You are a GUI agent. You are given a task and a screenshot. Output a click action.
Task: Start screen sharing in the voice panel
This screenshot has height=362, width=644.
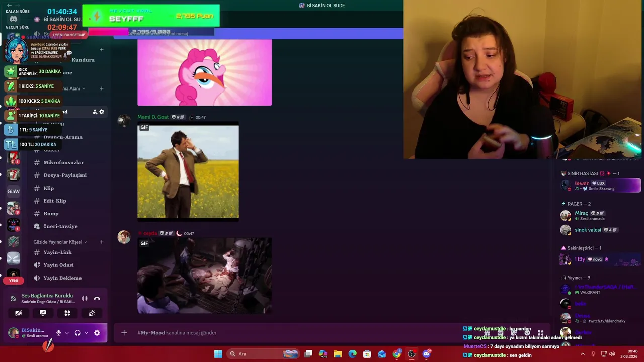pyautogui.click(x=43, y=313)
